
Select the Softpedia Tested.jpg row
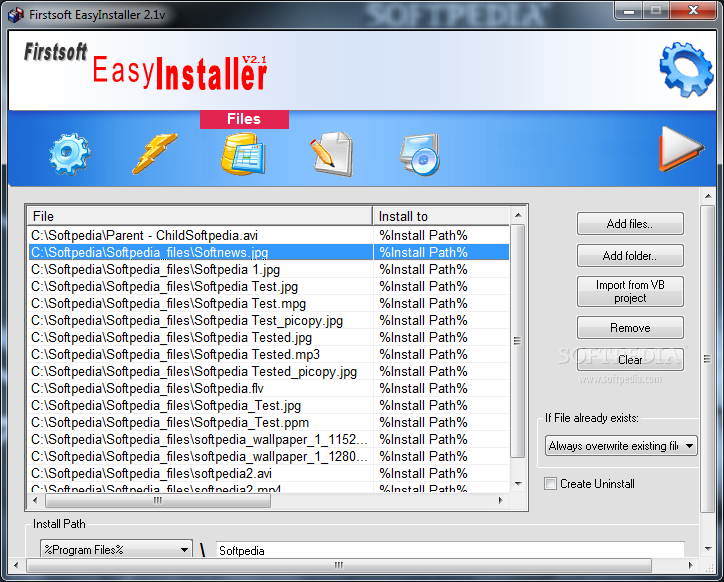pos(269,338)
